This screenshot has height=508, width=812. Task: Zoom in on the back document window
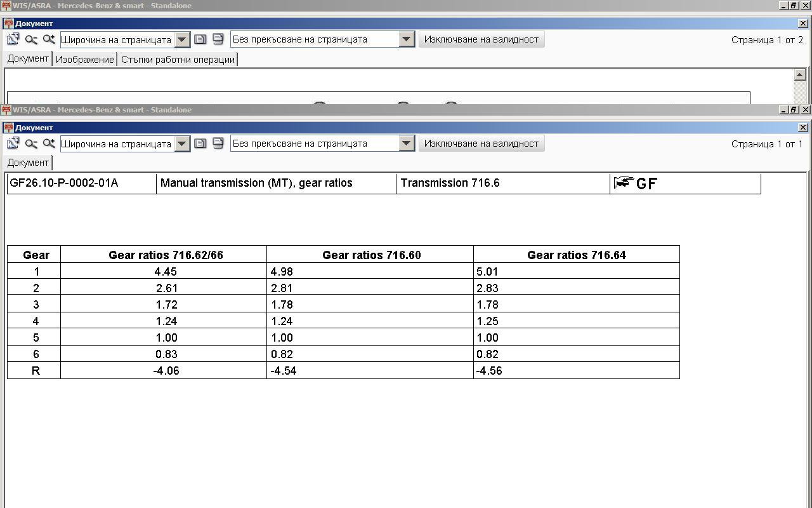(x=49, y=39)
